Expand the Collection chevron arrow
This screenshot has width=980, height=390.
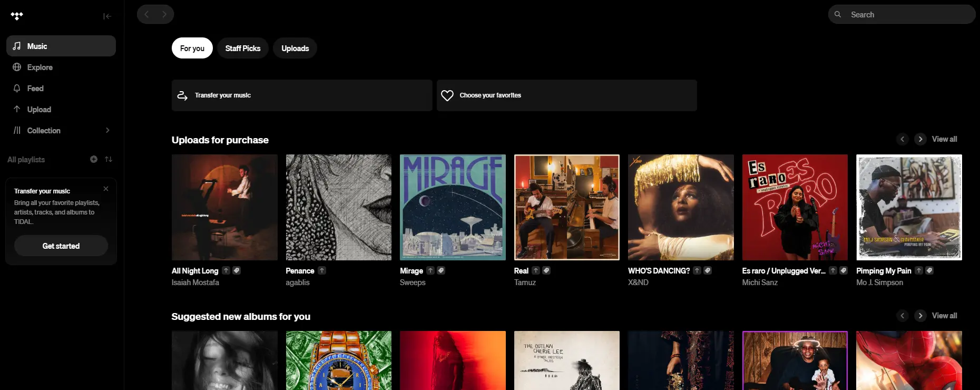[x=107, y=130]
